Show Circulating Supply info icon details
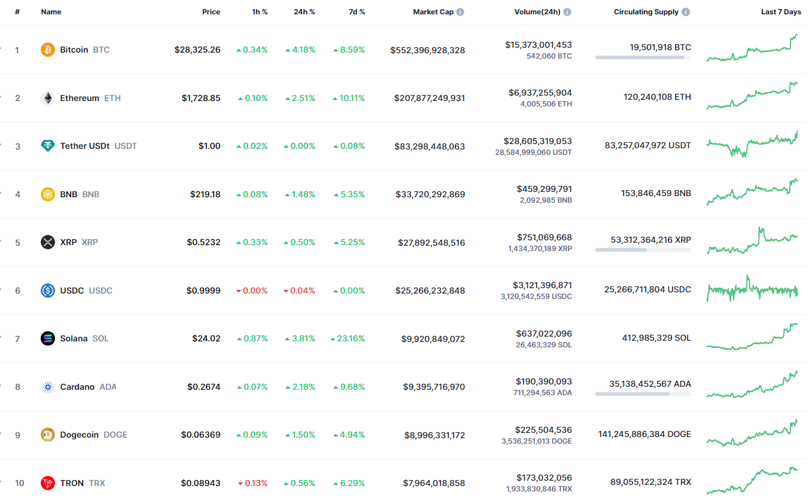This screenshot has height=504, width=812. [686, 12]
